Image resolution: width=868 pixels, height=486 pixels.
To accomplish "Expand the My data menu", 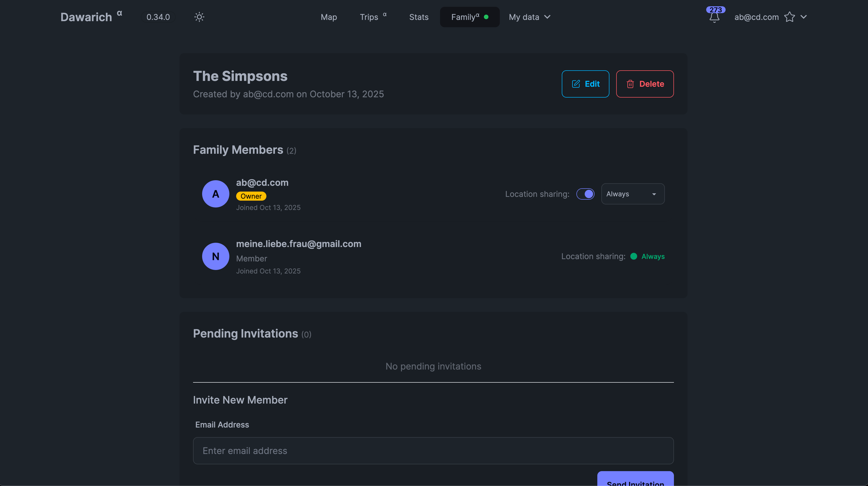I will (529, 17).
